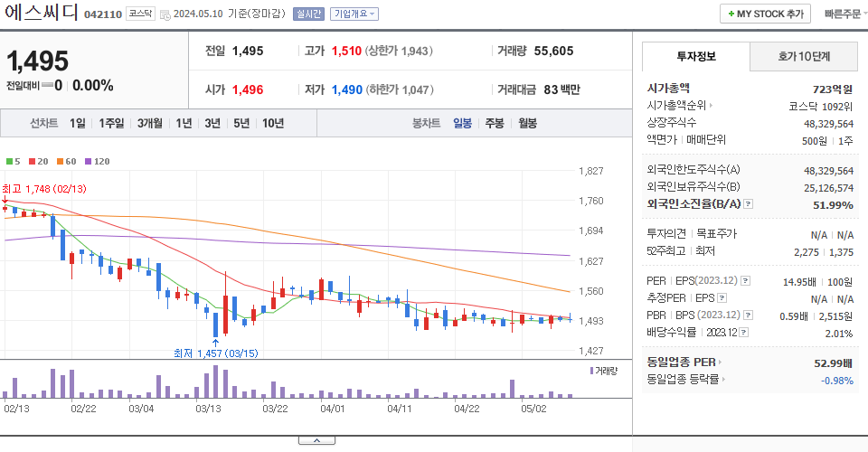Click the 거래량 value 55,605

(553, 51)
